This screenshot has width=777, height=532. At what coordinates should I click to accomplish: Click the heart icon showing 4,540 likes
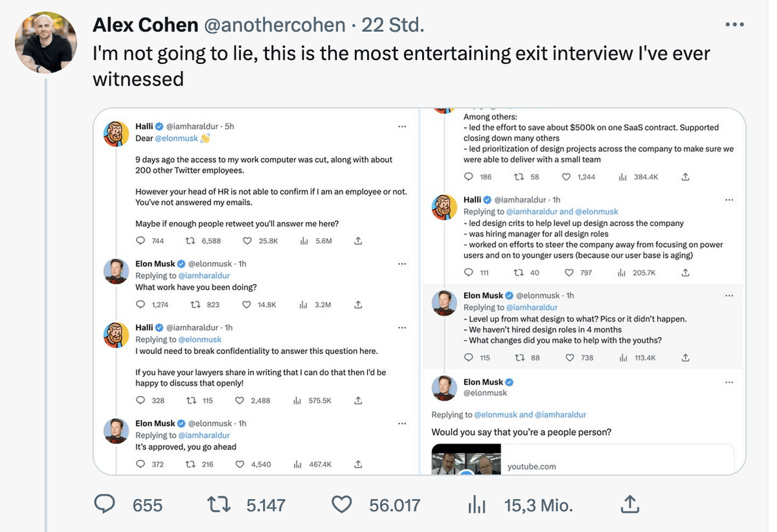click(239, 464)
